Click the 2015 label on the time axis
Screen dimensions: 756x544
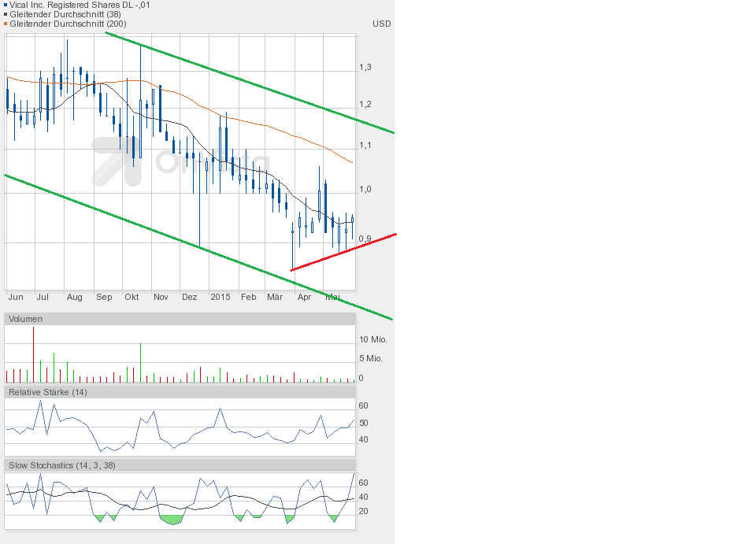coord(220,297)
